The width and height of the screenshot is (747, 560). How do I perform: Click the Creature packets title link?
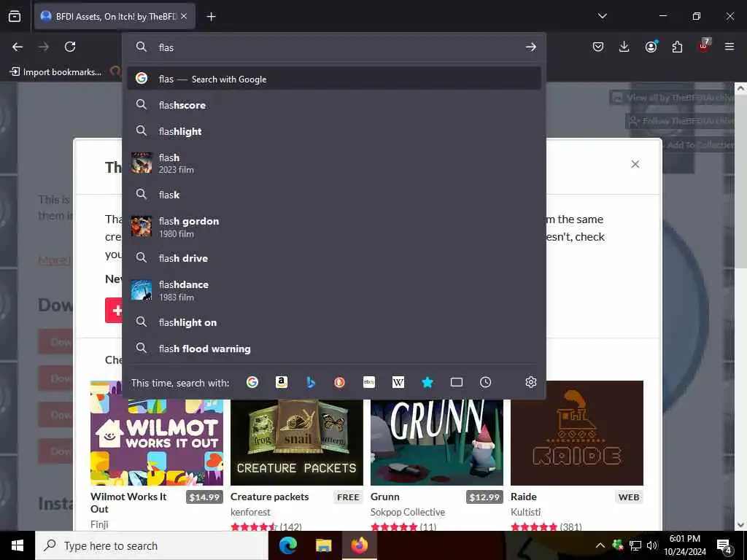pos(270,497)
